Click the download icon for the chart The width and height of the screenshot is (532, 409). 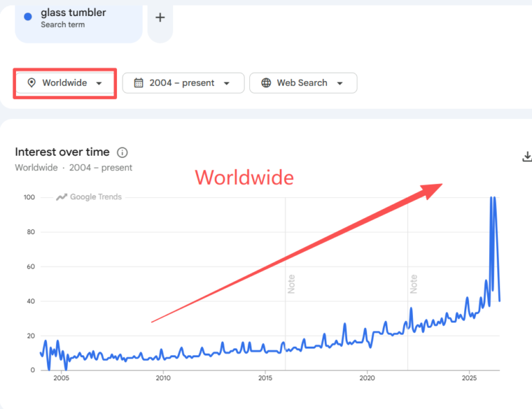[x=527, y=156]
